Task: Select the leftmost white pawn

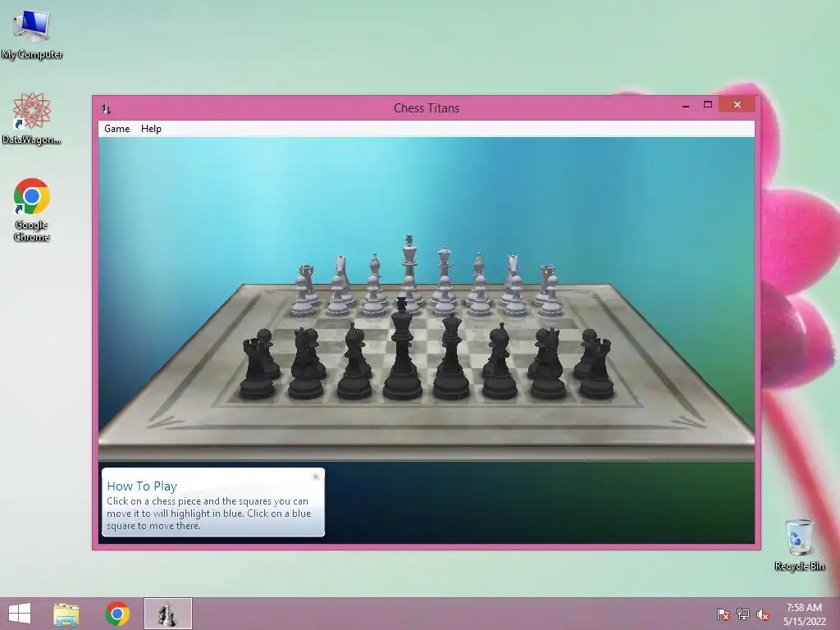Action: 302,296
